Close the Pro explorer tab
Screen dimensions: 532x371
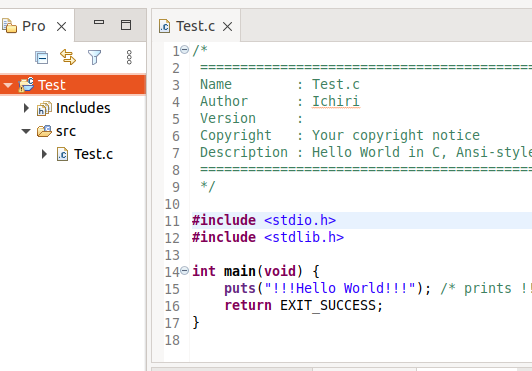pyautogui.click(x=61, y=26)
